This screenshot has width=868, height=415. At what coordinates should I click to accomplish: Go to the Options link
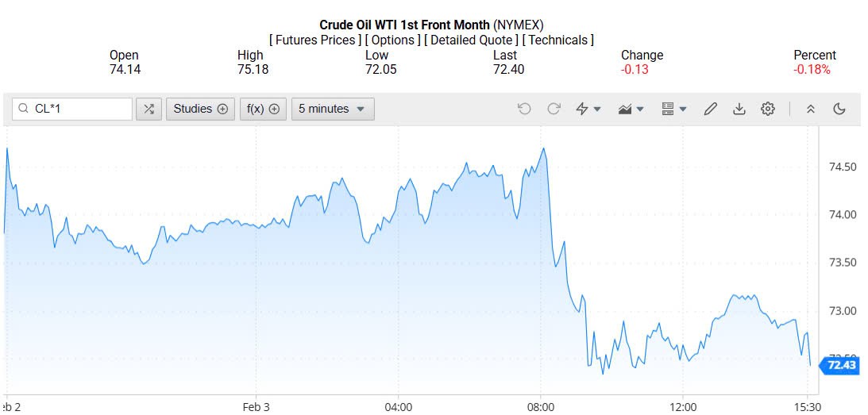coord(393,40)
